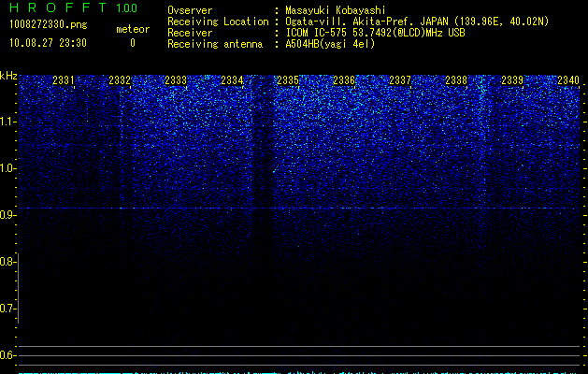Click the 0.9 kHz frequency axis label

(7, 215)
